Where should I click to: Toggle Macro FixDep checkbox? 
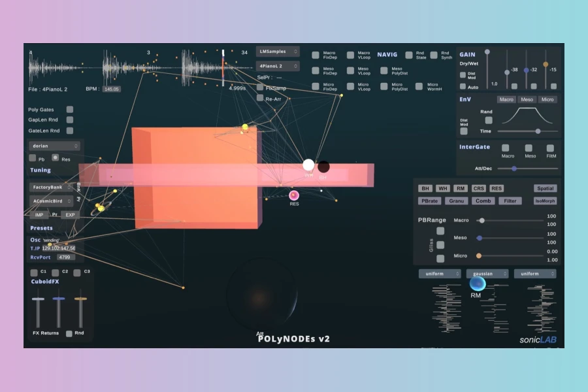pyautogui.click(x=316, y=55)
